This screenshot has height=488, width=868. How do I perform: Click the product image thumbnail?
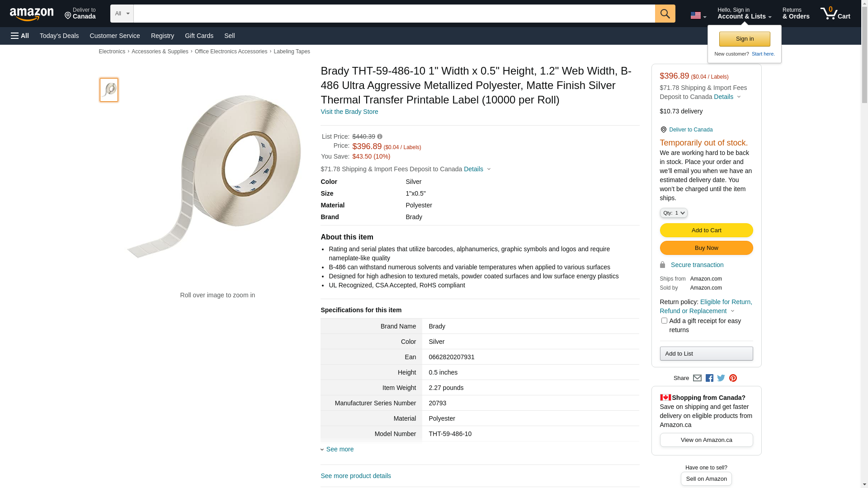point(109,90)
